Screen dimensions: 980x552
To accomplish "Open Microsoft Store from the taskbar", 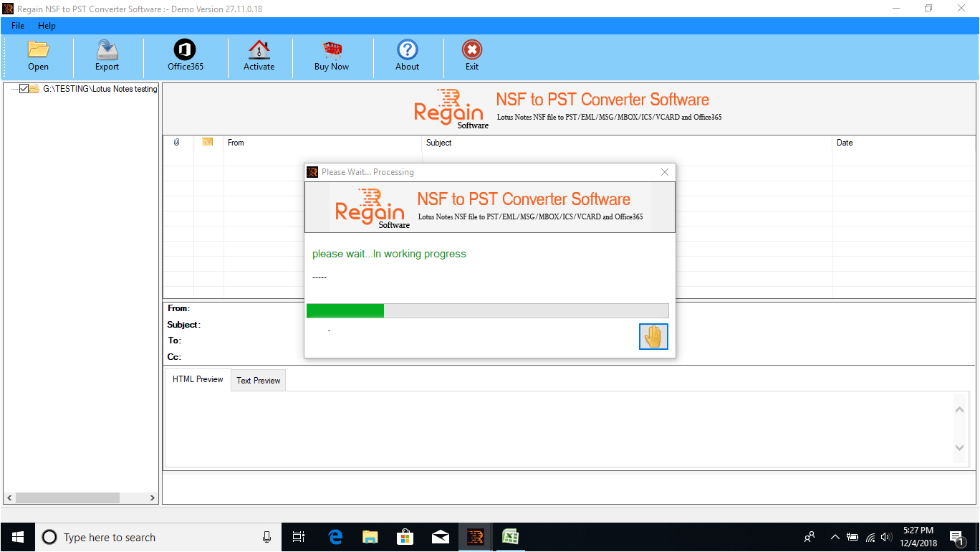I will pyautogui.click(x=405, y=537).
